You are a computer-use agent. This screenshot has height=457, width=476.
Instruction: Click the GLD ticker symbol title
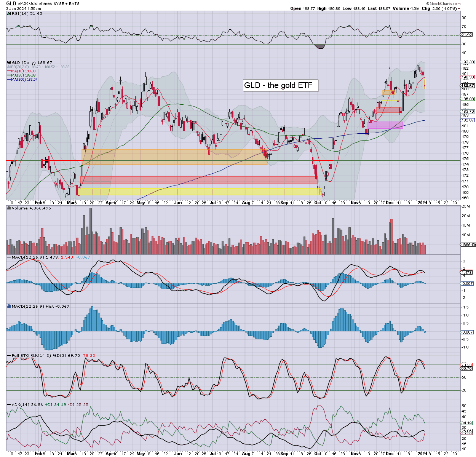[11, 3]
